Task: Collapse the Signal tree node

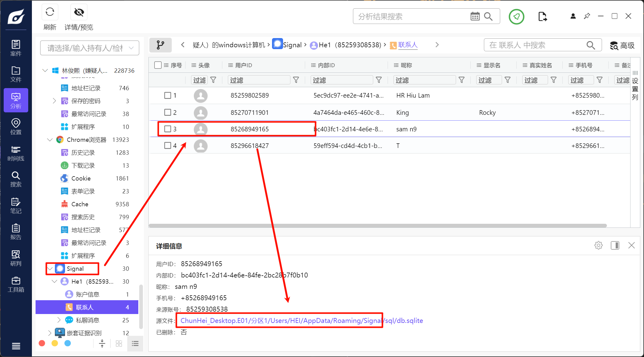Action: (x=50, y=269)
